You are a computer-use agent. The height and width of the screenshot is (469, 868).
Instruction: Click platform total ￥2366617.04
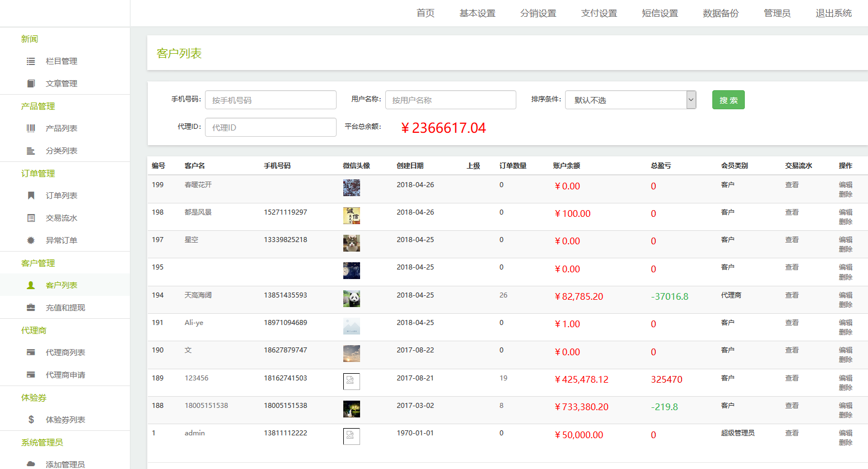tap(444, 128)
